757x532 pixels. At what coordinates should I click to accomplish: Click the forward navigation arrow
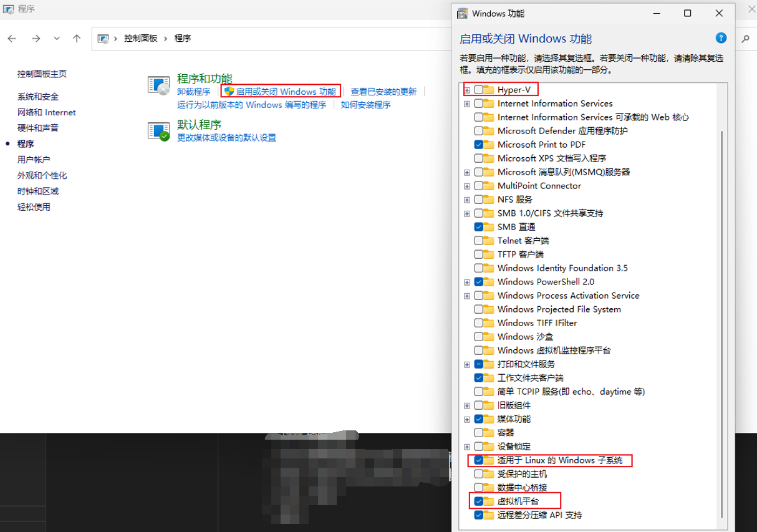[36, 38]
